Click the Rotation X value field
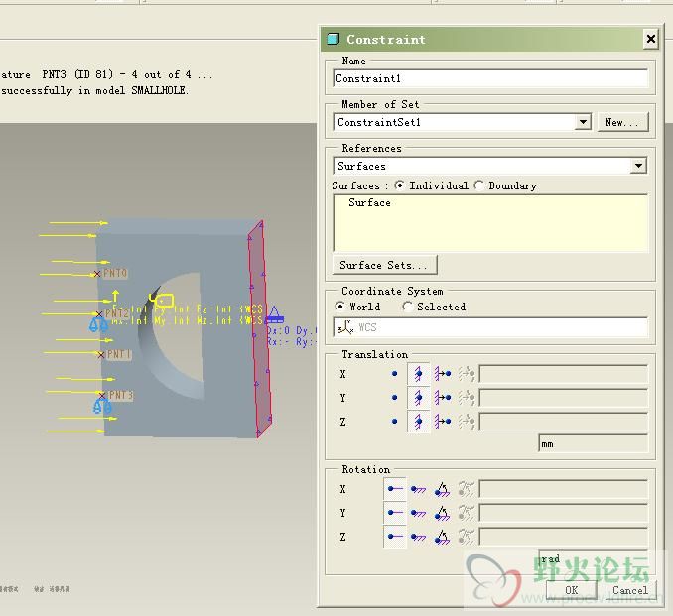The width and height of the screenshot is (673, 616). point(563,489)
